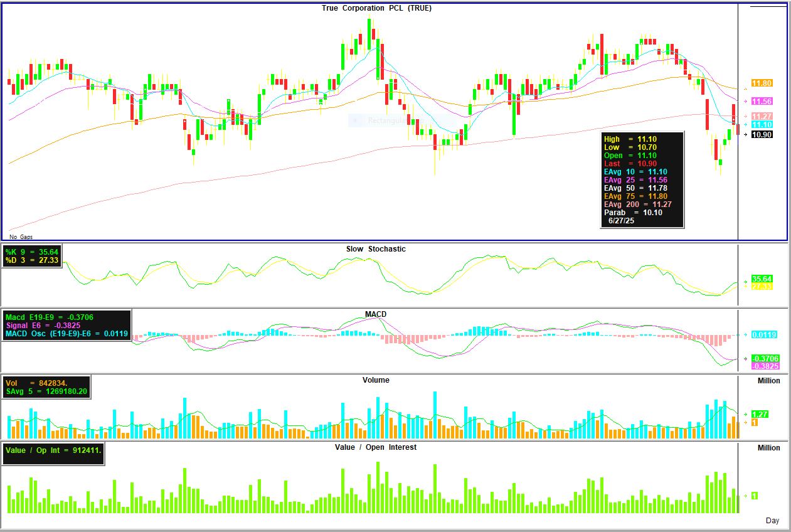Viewport: 791px width, 532px height.
Task: Click the "True Corporation PCL (TRUE)" chart title
Action: click(376, 8)
